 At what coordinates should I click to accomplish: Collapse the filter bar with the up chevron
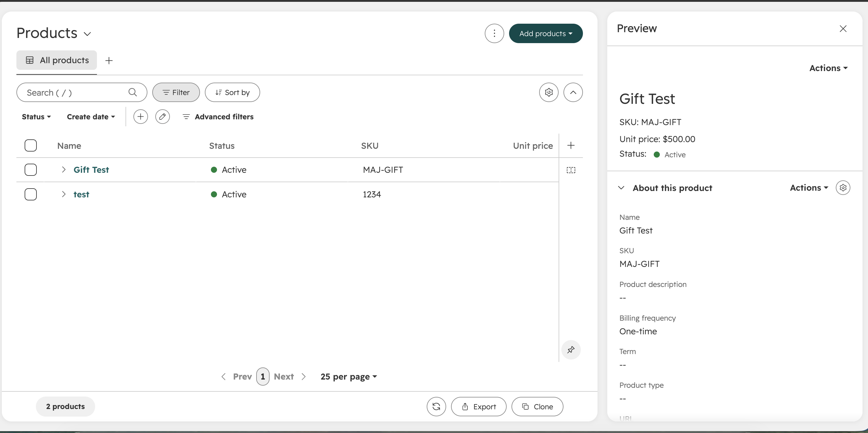pos(573,92)
